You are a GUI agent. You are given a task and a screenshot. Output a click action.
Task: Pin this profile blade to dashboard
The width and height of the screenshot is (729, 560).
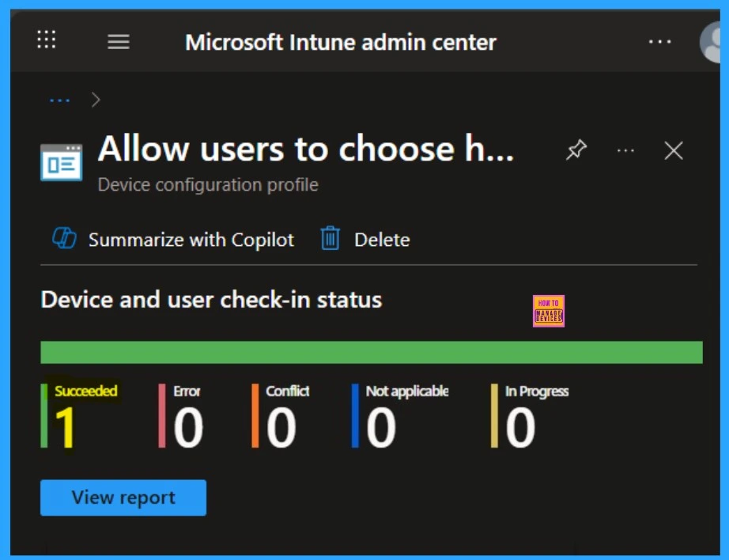(x=576, y=150)
